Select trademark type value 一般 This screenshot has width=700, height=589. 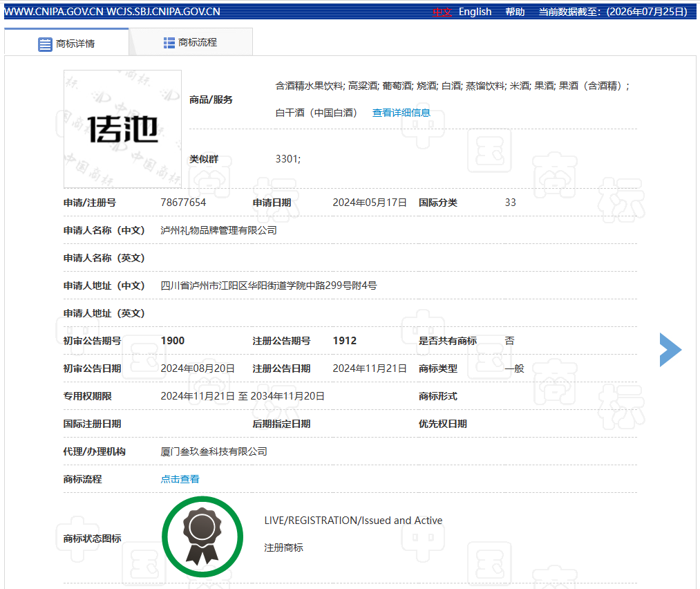click(x=514, y=369)
